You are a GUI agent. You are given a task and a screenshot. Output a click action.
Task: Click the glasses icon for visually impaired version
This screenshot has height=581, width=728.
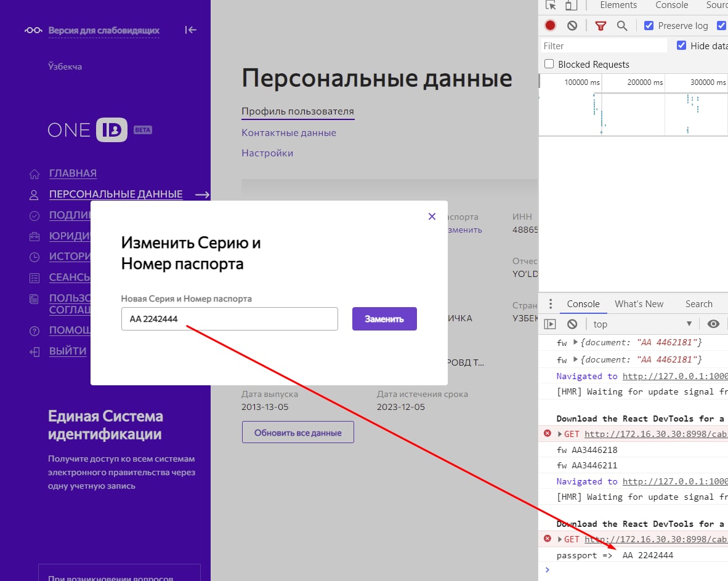[33, 30]
